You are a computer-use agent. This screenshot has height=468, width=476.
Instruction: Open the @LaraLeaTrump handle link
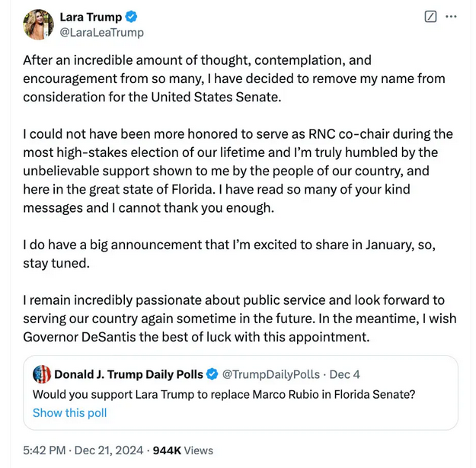coord(101,33)
